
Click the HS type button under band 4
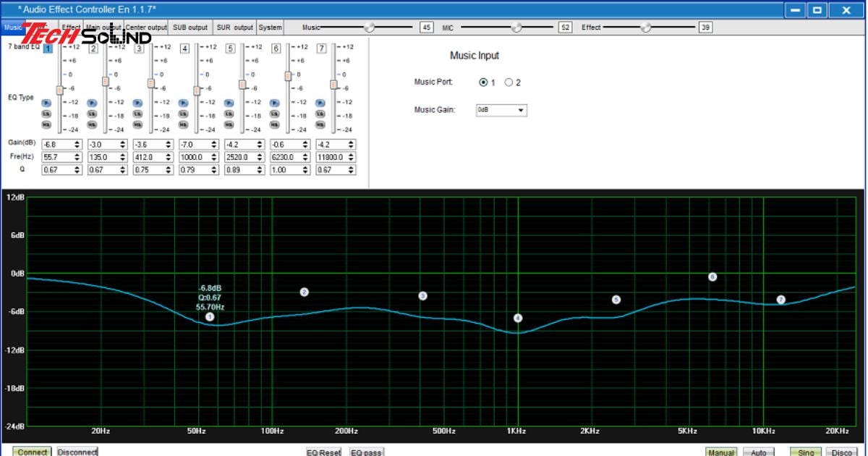click(183, 124)
